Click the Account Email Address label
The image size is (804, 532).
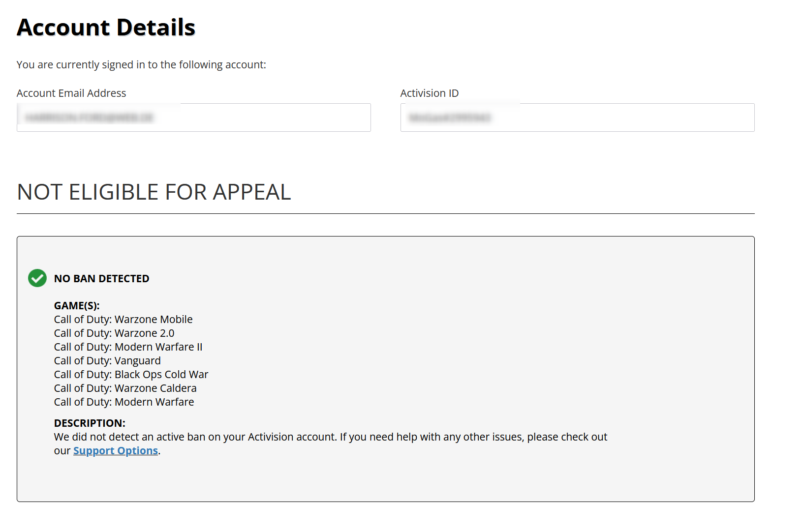click(x=71, y=93)
